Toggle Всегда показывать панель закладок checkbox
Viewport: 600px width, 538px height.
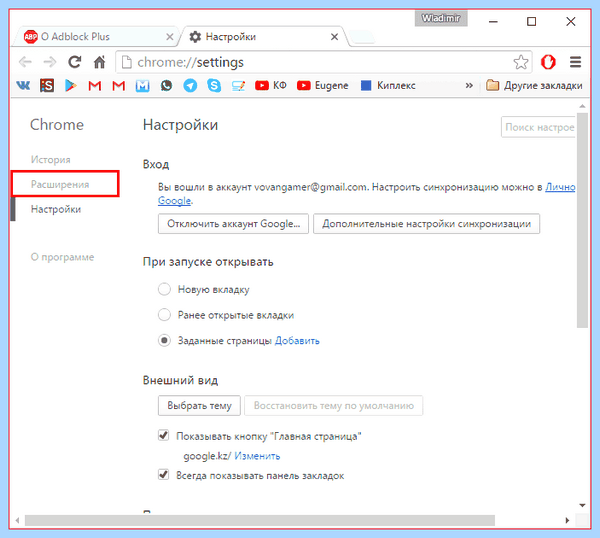point(163,475)
